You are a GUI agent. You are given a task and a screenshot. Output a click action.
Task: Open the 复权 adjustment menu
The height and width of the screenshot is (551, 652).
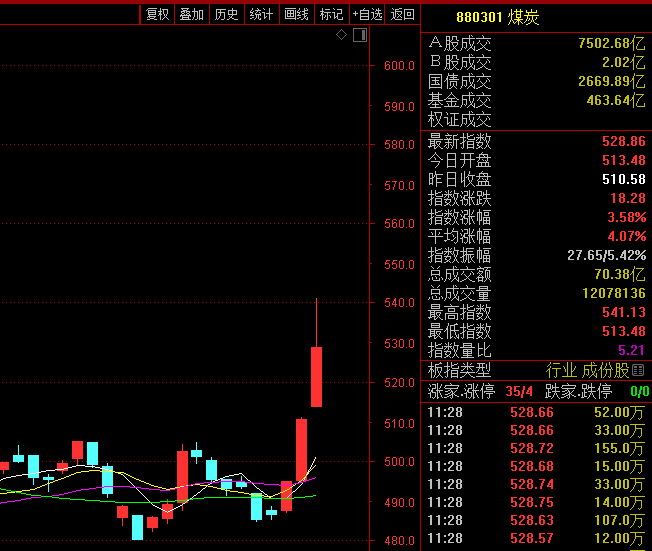[157, 14]
